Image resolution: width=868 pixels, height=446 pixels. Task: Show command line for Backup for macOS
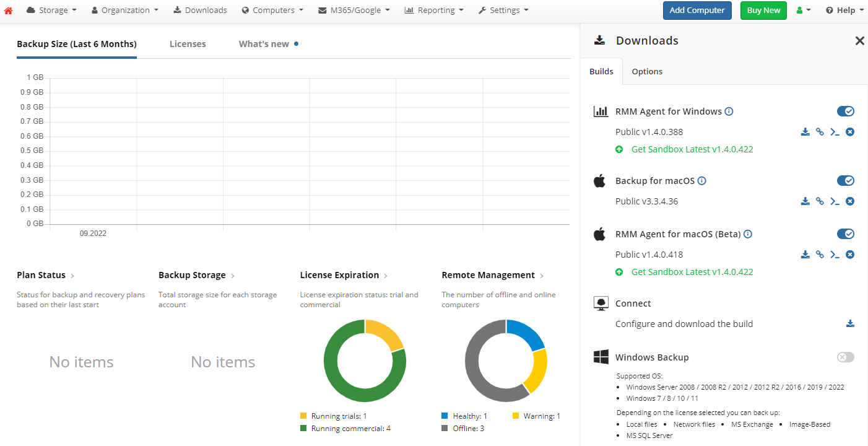pyautogui.click(x=835, y=201)
